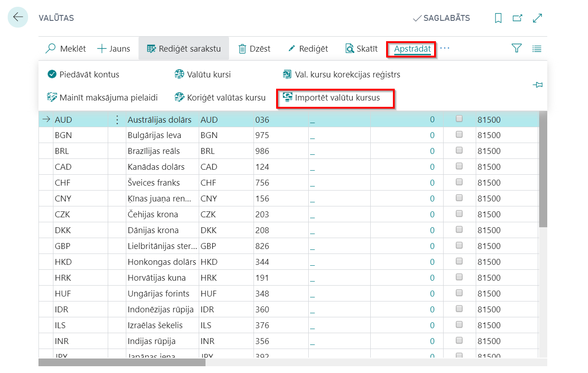588x373 pixels.
Task: Tick the checkbox in CHF row
Action: [x=459, y=182]
